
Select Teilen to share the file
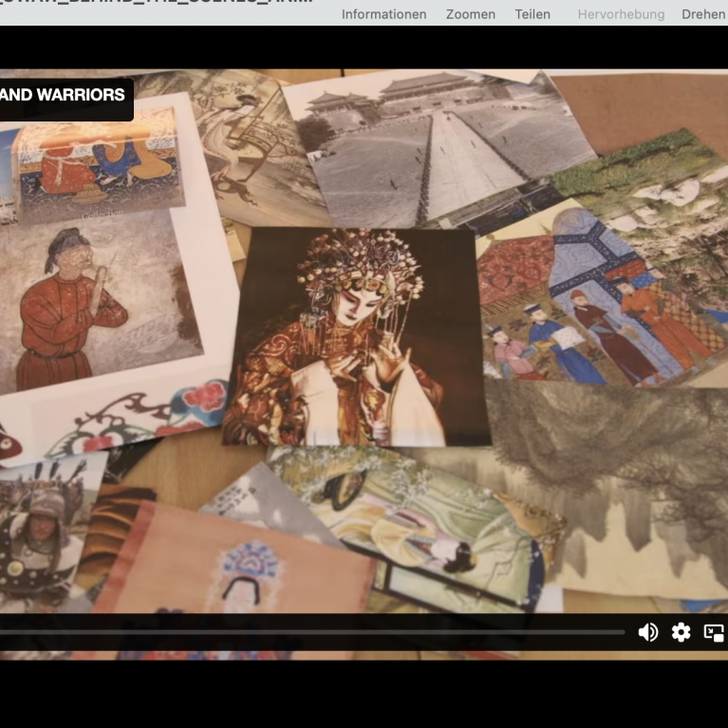point(532,14)
